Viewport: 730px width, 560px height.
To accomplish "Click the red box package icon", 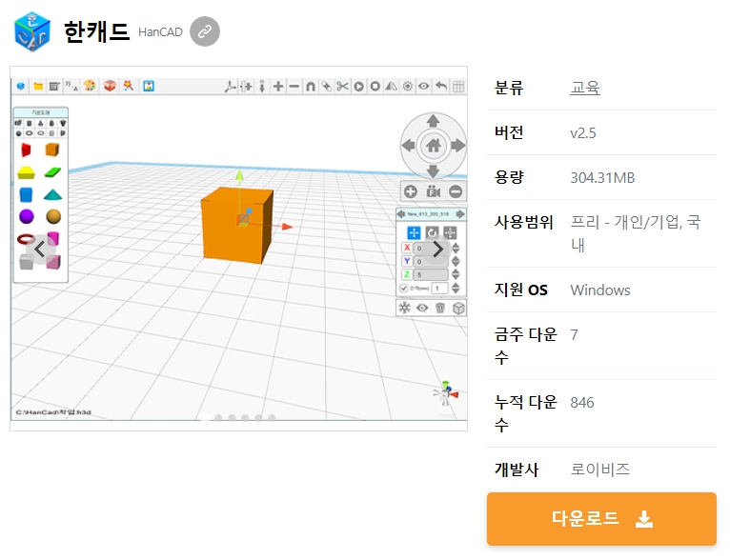I will coord(110,86).
